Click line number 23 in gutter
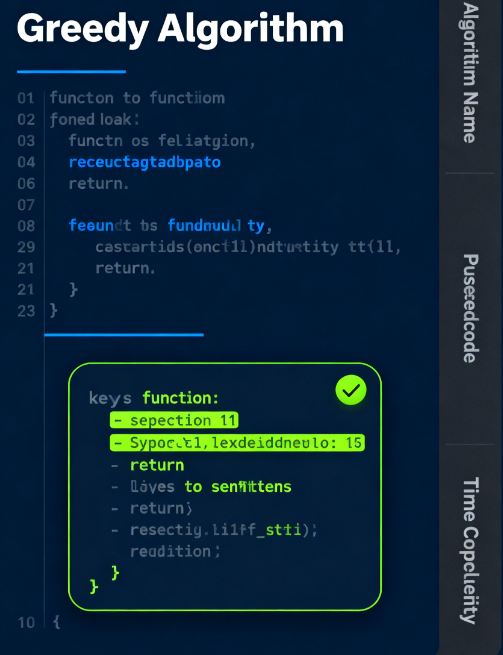The width and height of the screenshot is (503, 655). (26, 311)
